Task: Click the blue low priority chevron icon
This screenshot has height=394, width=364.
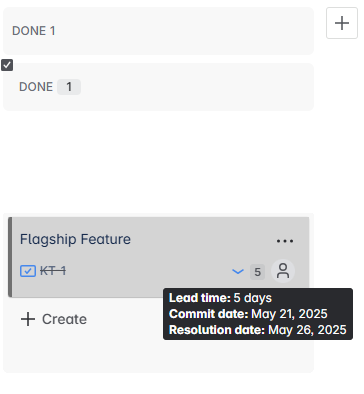Action: pos(238,272)
